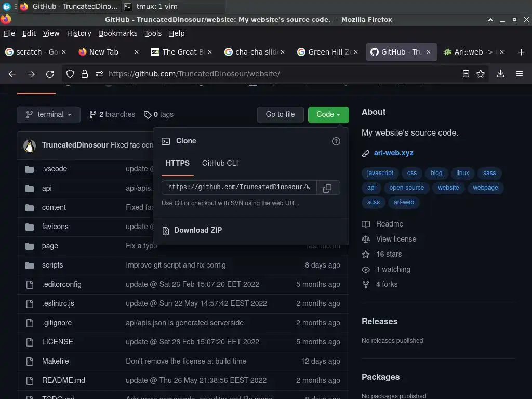Open the View license link

coord(396,239)
